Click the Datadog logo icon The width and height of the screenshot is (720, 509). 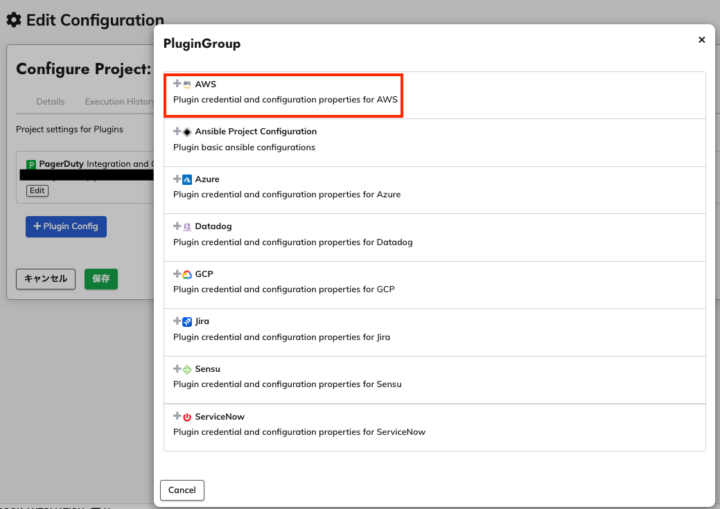pos(187,226)
